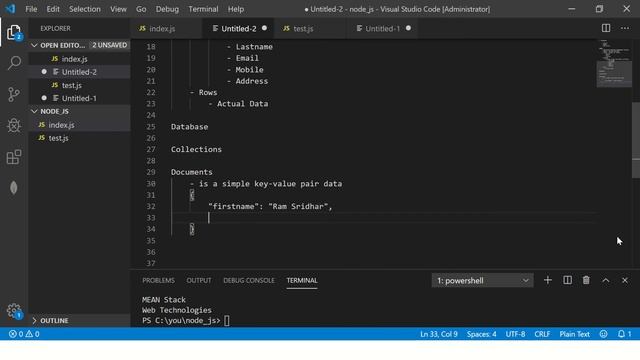Select Untitled-2 under Open Editors
Screen dimensions: 640x360
79,72
